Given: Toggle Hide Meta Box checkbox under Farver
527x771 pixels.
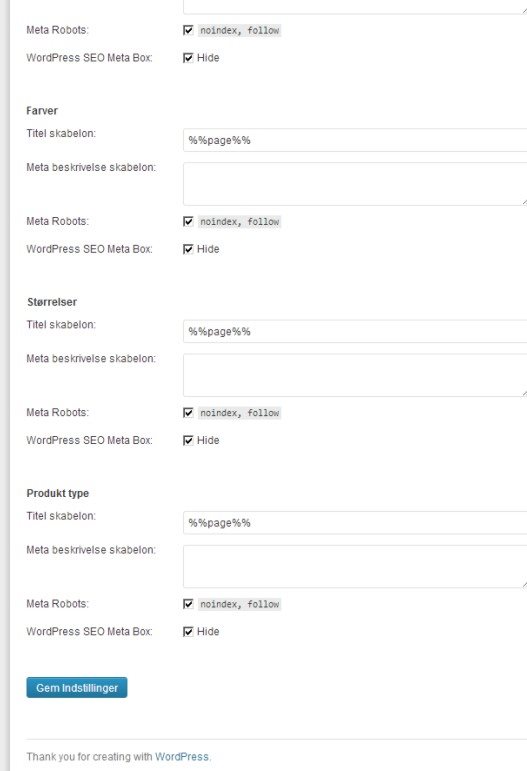Looking at the screenshot, I should point(188,249).
